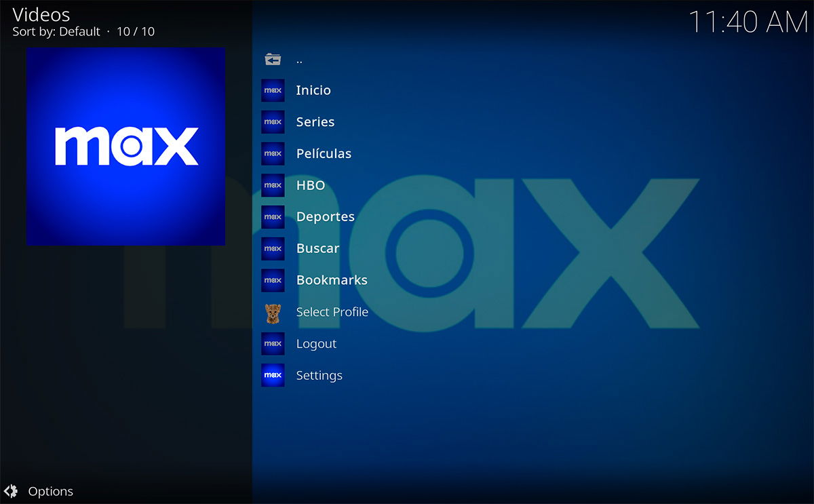Viewport: 814px width, 504px height.
Task: Click the Max icon beside Buscar
Action: 273,248
